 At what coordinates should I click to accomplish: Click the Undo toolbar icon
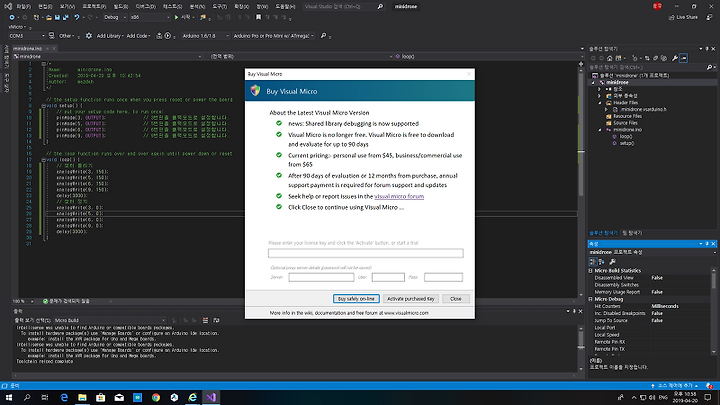[x=77, y=17]
